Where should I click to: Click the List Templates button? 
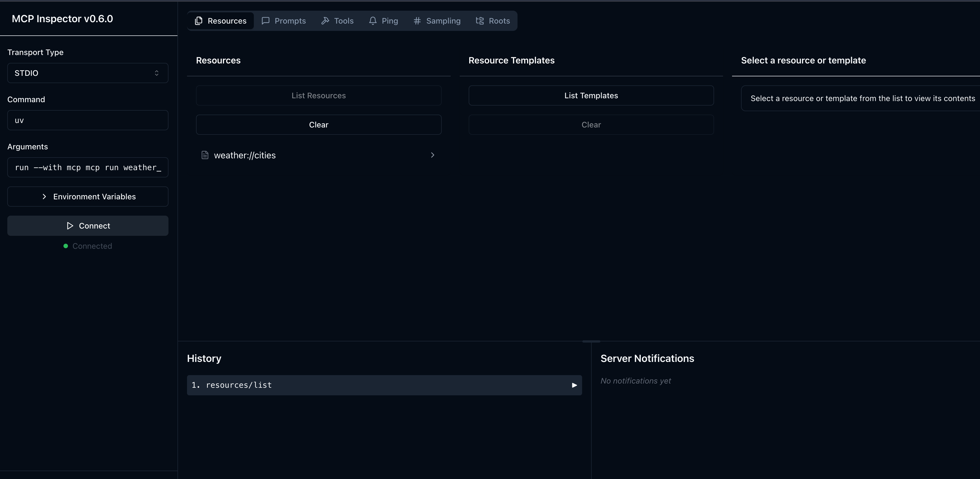(x=591, y=95)
